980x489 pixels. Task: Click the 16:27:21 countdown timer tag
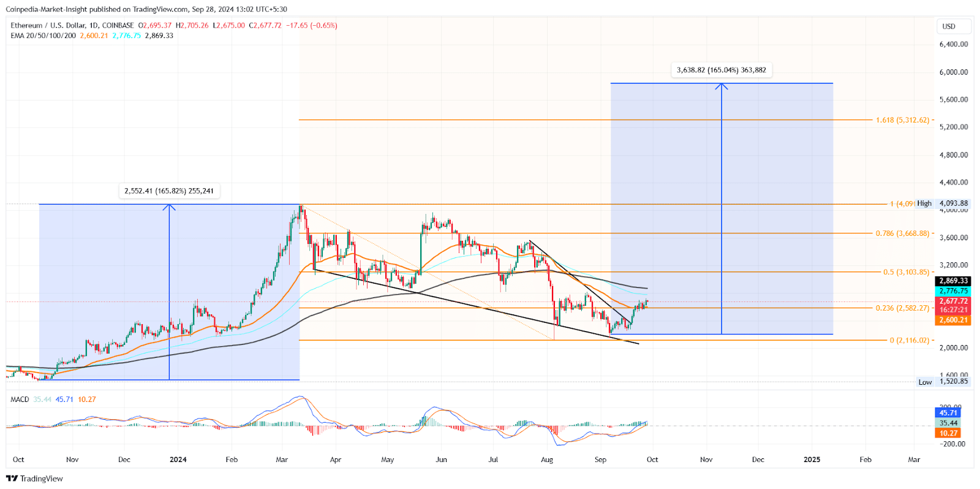point(953,310)
